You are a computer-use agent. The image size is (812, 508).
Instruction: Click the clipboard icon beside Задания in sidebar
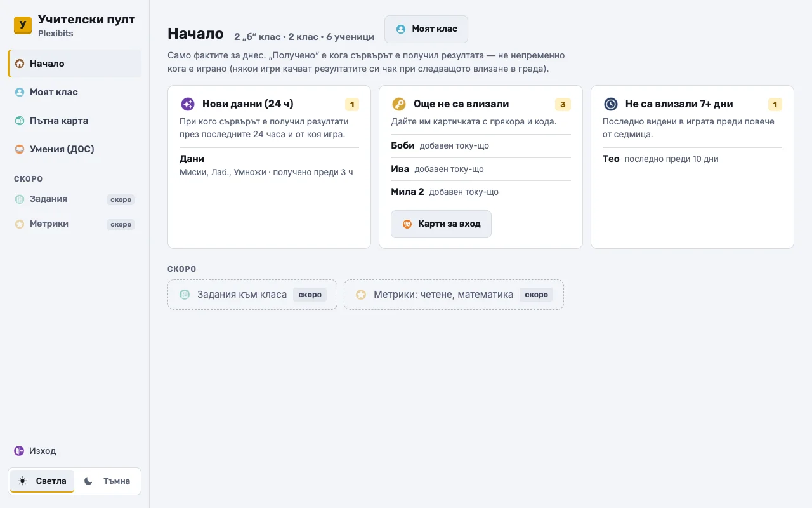[20, 199]
